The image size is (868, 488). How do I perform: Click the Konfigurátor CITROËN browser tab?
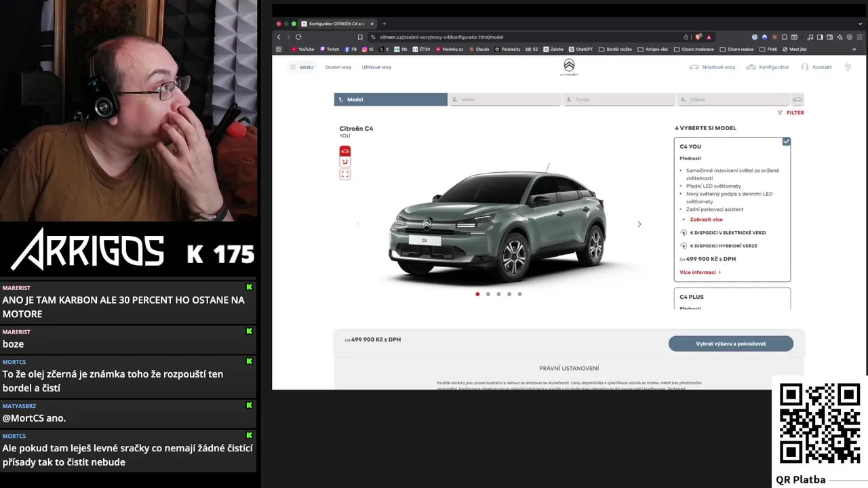[x=337, y=24]
